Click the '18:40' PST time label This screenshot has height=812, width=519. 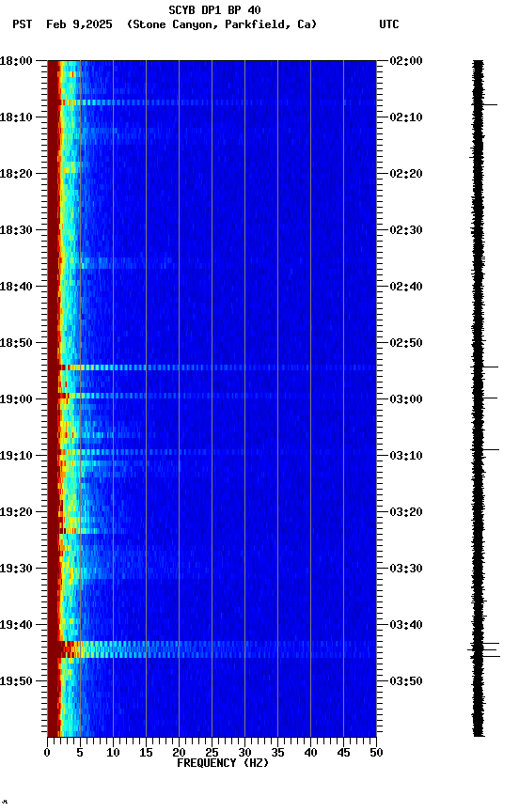[x=16, y=287]
